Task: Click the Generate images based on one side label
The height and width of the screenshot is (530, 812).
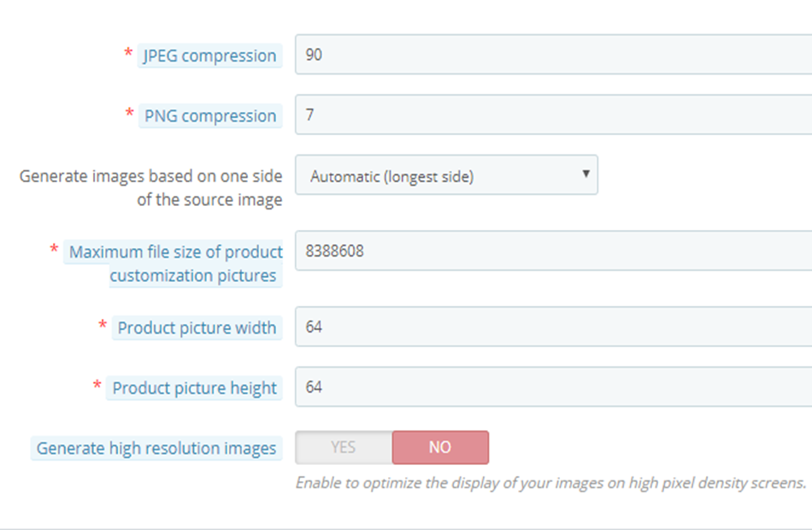Action: [150, 187]
